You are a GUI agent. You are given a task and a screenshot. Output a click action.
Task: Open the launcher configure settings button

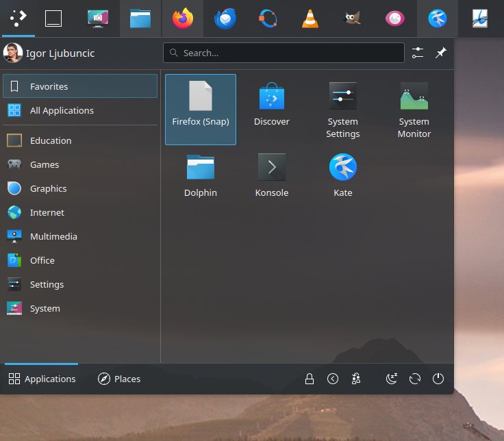pyautogui.click(x=418, y=53)
